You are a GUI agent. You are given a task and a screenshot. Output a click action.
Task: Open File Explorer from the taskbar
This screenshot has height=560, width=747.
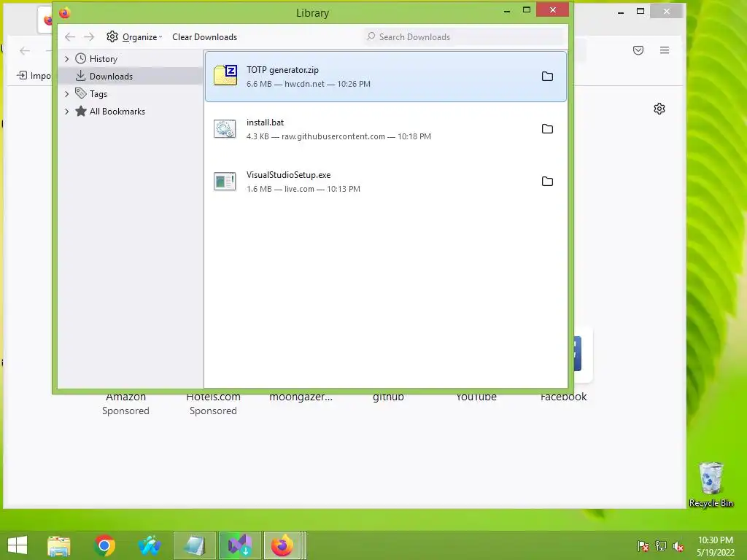point(59,545)
